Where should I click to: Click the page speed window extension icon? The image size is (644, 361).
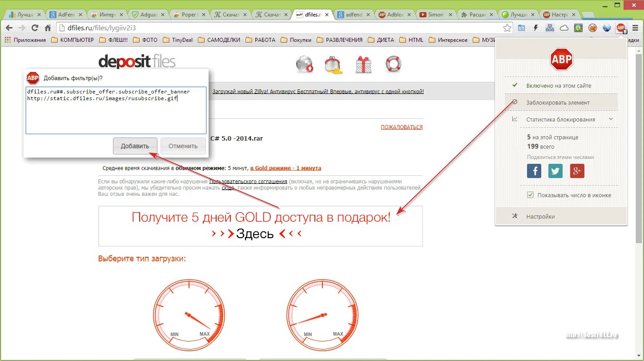522,28
